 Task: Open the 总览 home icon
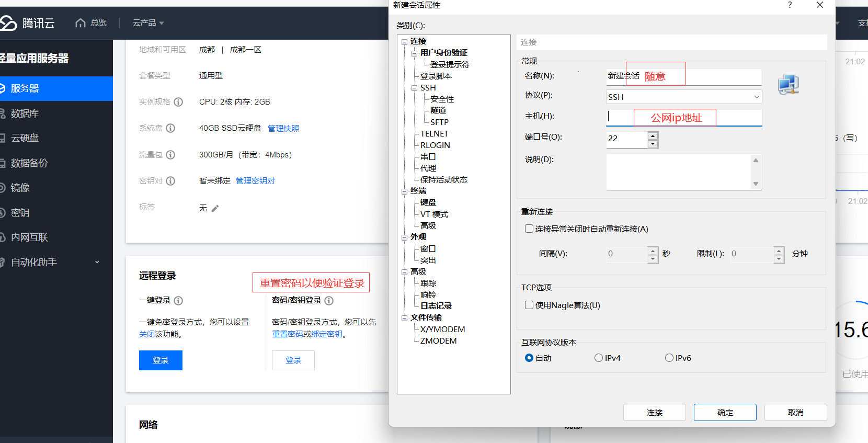coord(80,23)
